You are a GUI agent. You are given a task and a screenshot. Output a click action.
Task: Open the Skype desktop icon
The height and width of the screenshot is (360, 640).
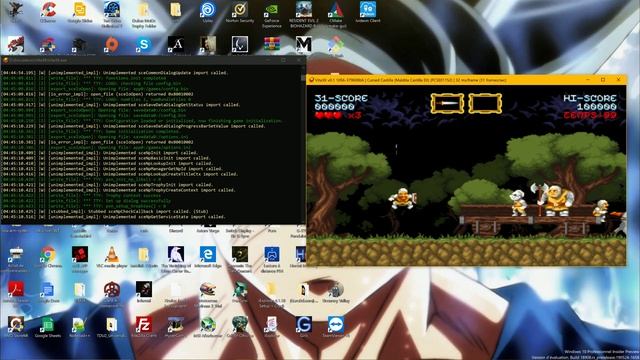[x=144, y=44]
